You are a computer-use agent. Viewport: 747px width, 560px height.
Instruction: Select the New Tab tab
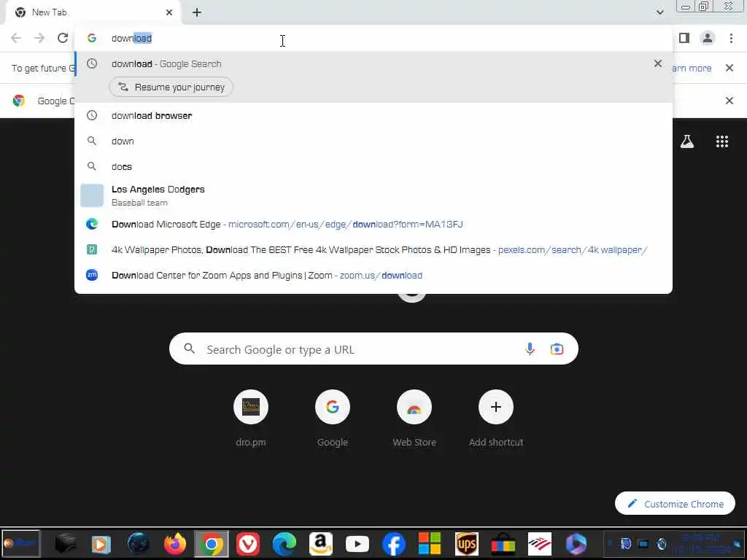(x=93, y=12)
